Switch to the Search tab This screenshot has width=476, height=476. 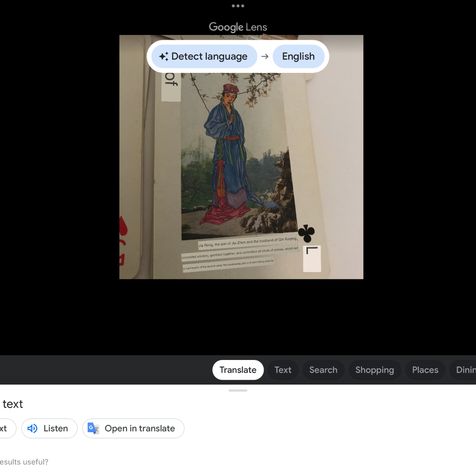[323, 370]
